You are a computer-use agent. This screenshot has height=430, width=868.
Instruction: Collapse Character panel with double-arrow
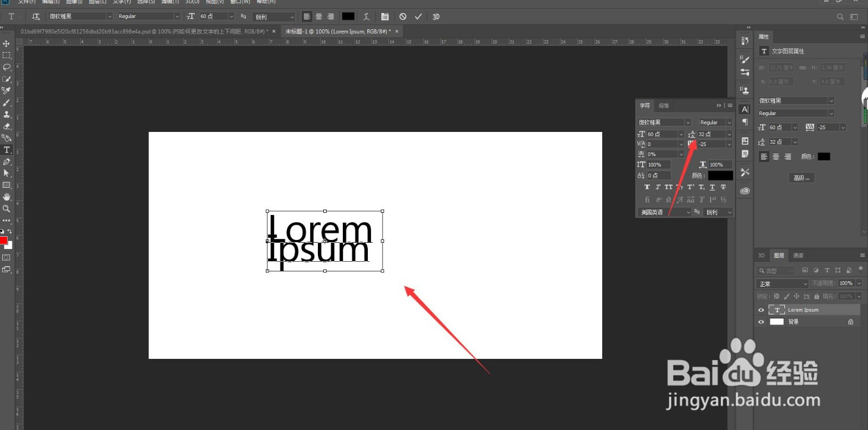click(719, 105)
